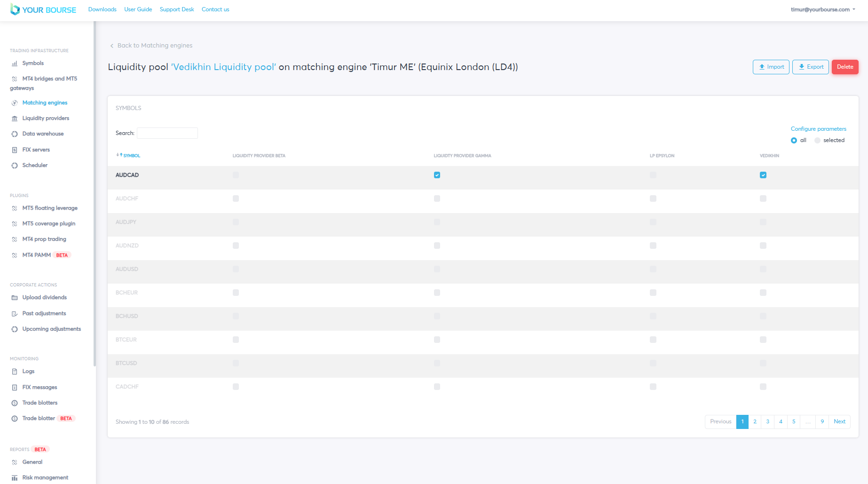The height and width of the screenshot is (484, 868).
Task: Open Support Desk in top navigation
Action: click(x=177, y=9)
